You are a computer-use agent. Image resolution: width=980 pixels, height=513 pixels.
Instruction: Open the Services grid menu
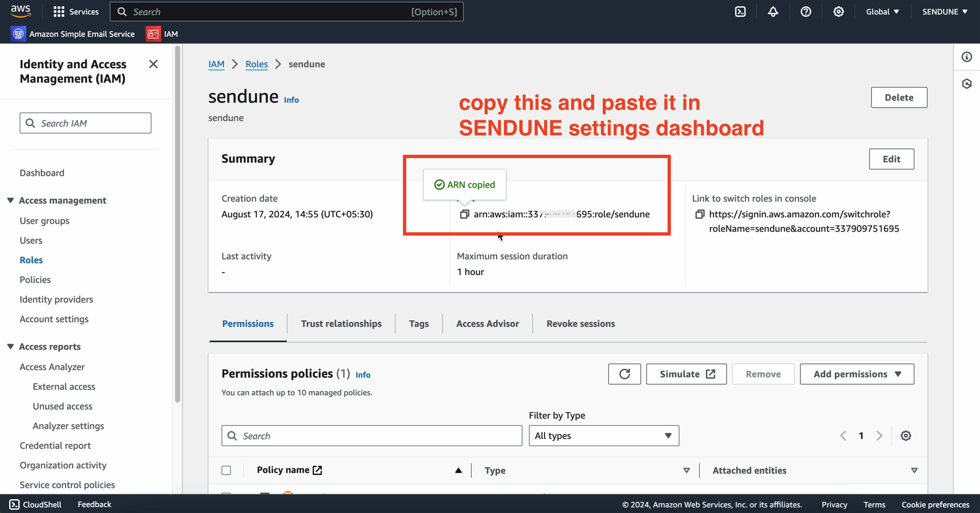(x=76, y=12)
